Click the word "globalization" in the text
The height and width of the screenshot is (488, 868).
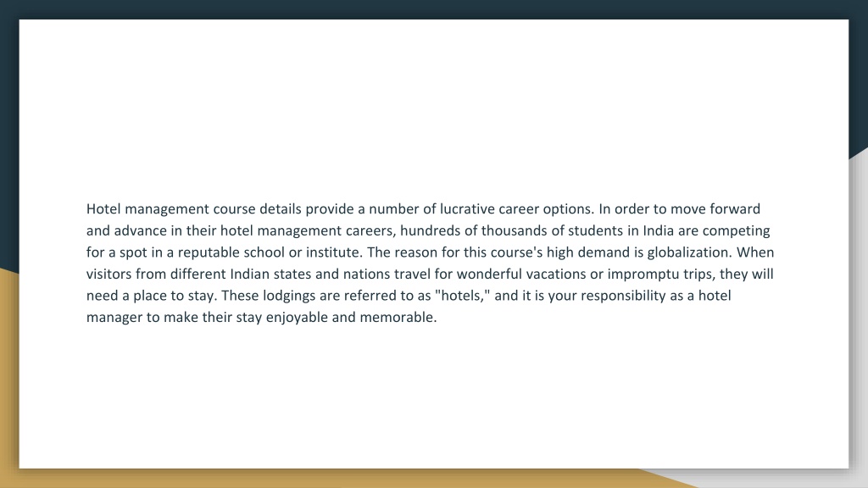pyautogui.click(x=689, y=252)
